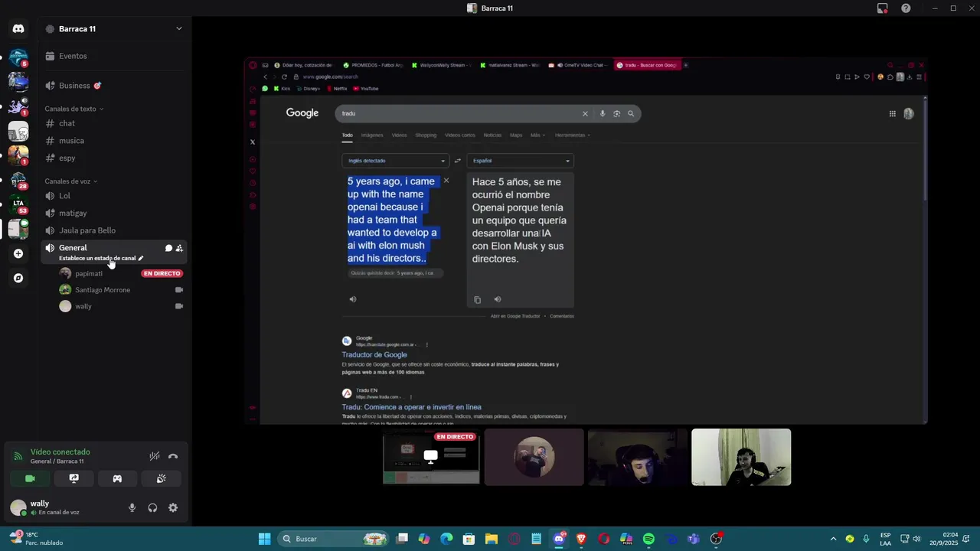Viewport: 980px width, 551px height.
Task: Toggle screen sharing button
Action: tap(73, 478)
